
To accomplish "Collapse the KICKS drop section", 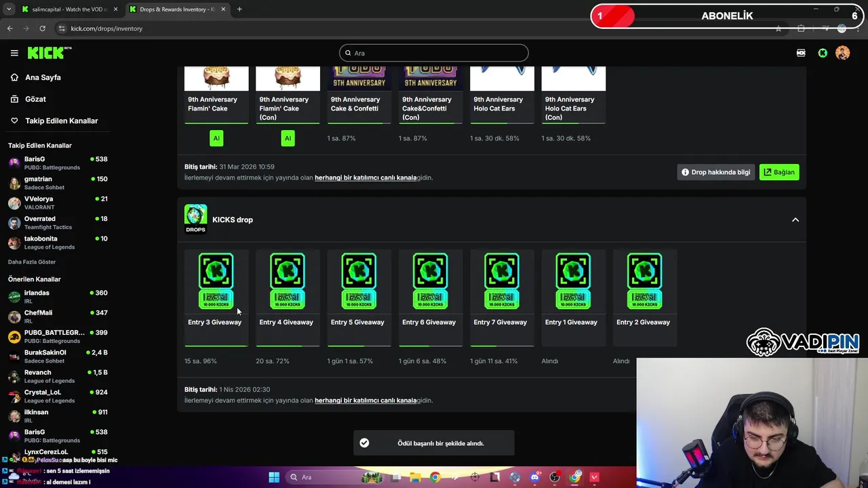I will click(x=795, y=220).
